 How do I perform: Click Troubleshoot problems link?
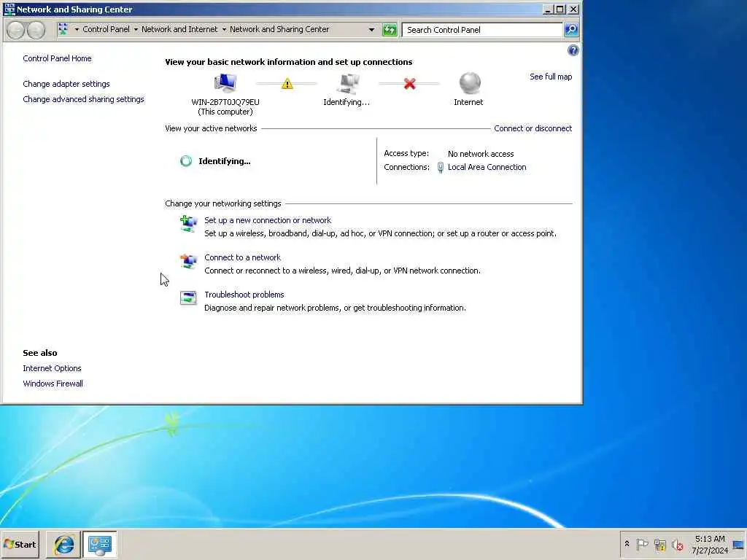244,295
